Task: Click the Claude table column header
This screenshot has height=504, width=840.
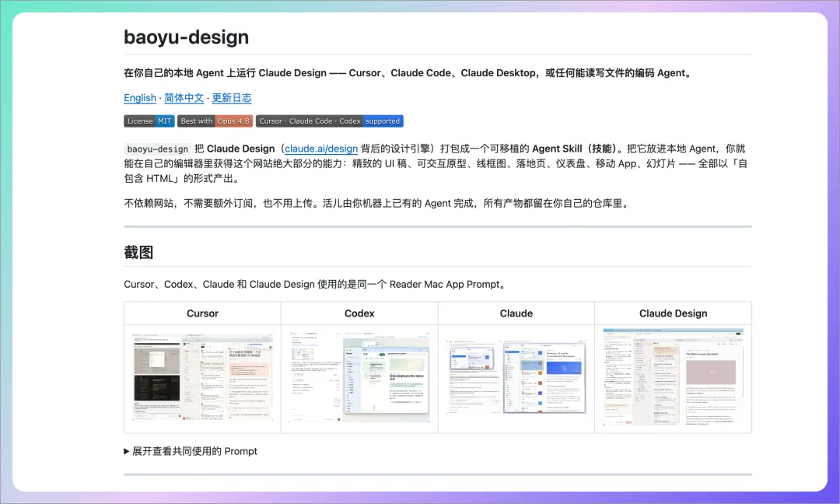Action: tap(516, 313)
